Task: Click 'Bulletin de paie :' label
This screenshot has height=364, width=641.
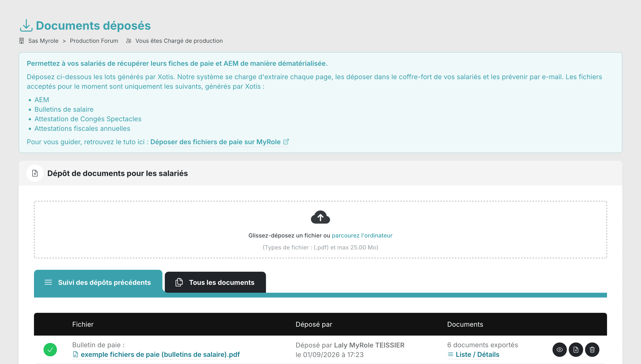Action: pyautogui.click(x=98, y=345)
